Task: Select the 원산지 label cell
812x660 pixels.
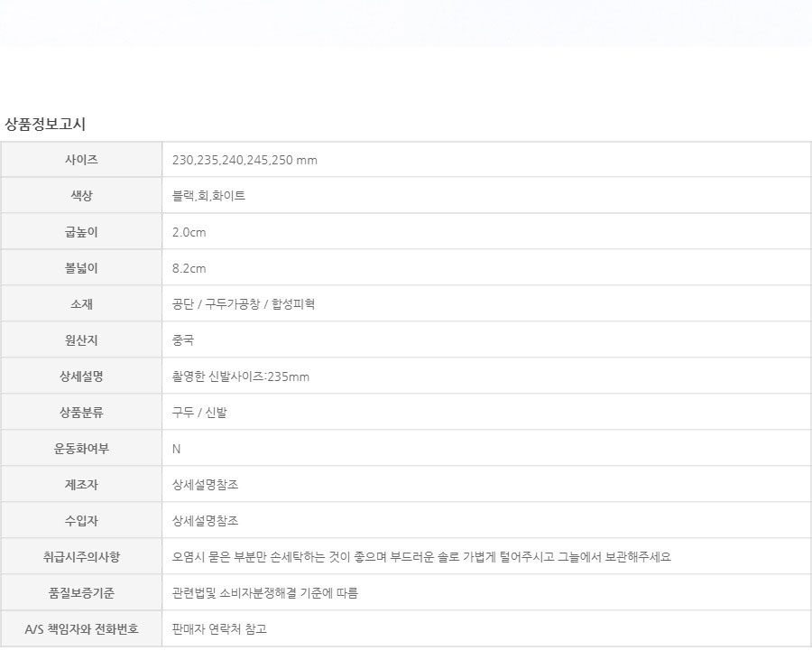Action: tap(81, 340)
